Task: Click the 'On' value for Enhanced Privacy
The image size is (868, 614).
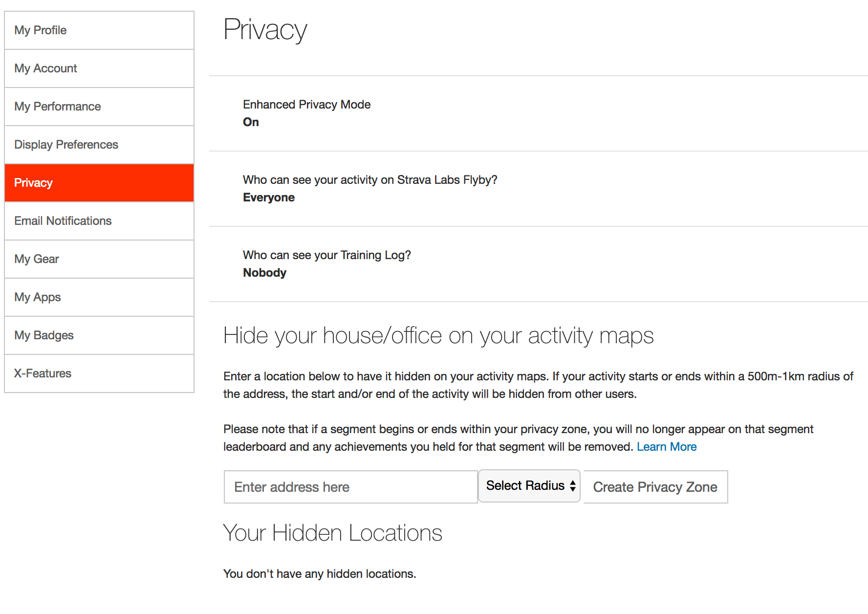Action: (x=251, y=122)
